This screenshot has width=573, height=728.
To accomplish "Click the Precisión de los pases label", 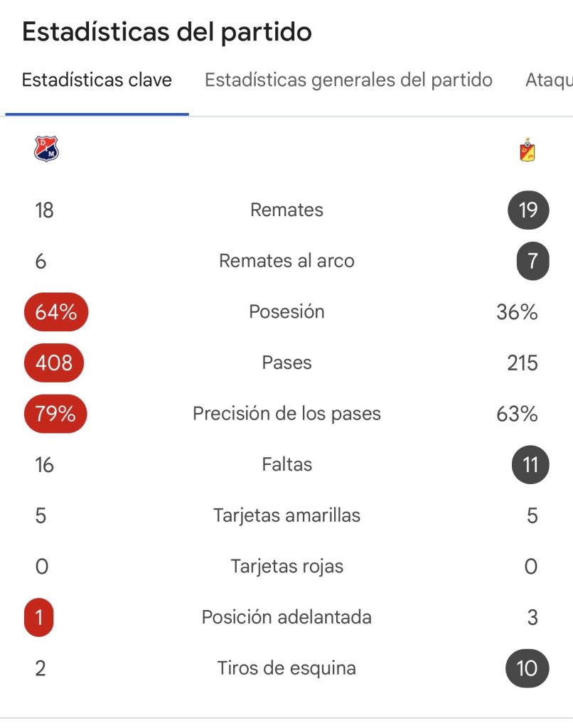I will point(286,414).
